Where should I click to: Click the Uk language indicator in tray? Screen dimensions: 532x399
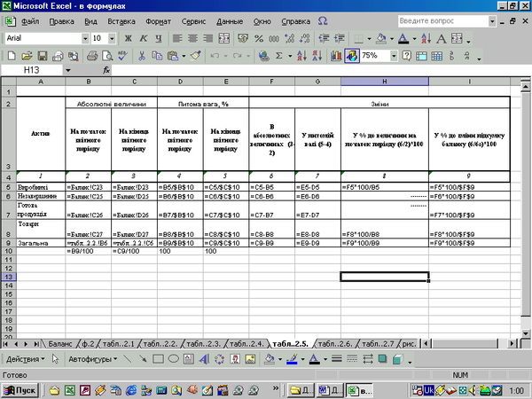[429, 390]
